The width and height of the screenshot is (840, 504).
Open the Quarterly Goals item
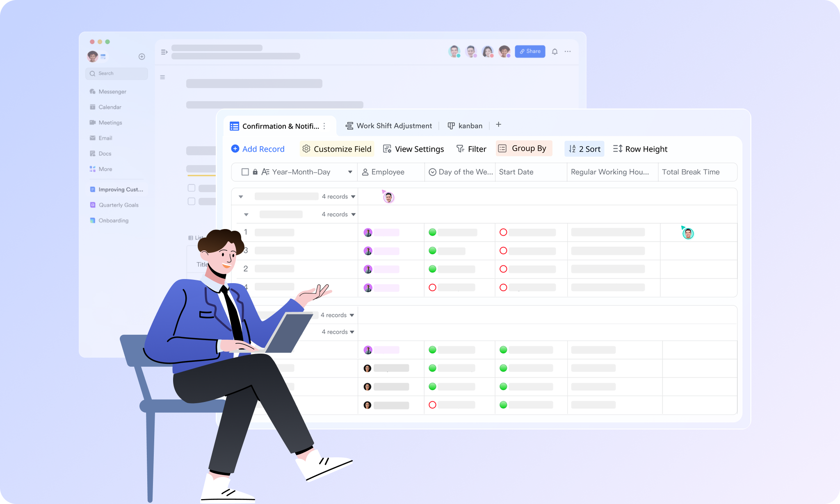click(x=114, y=205)
